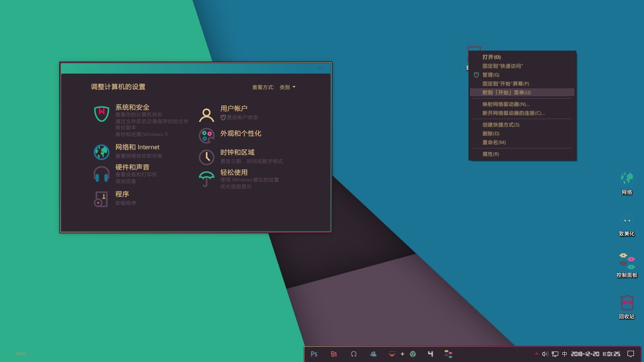Select 映射网络驱动器(N) menu entry

coord(506,104)
